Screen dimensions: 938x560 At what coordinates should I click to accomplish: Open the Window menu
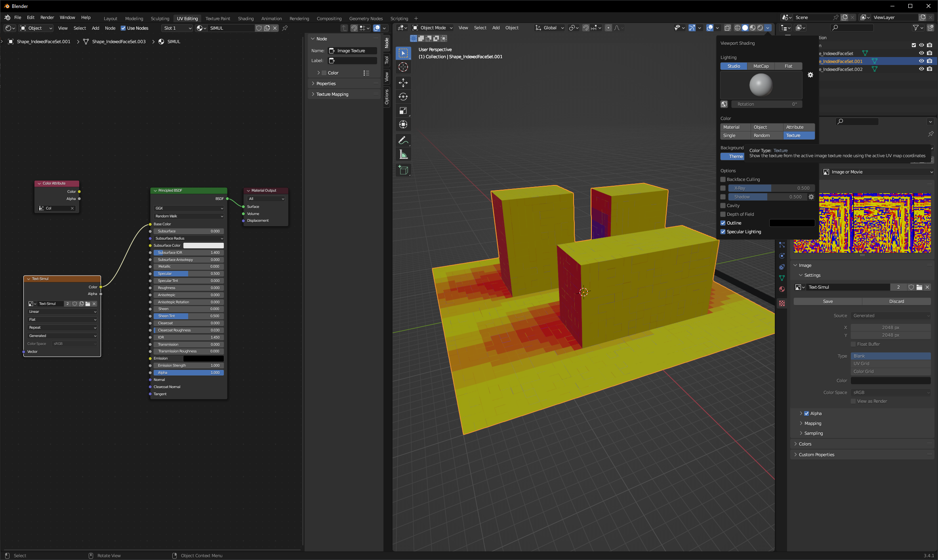pos(67,17)
